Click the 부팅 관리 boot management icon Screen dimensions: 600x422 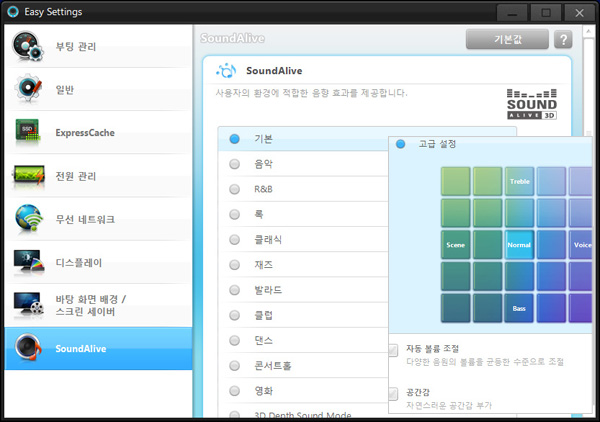pos(27,47)
